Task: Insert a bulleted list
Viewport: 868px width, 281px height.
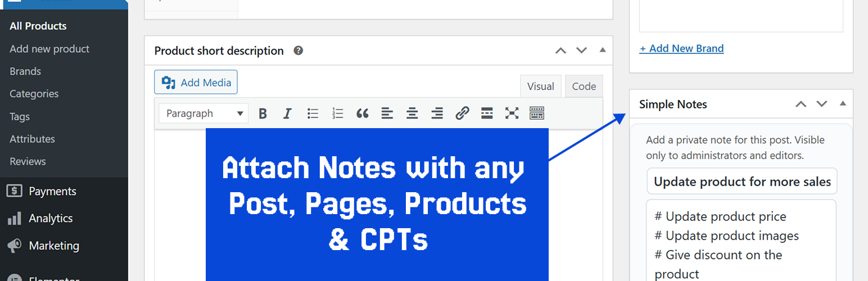Action: (x=313, y=114)
